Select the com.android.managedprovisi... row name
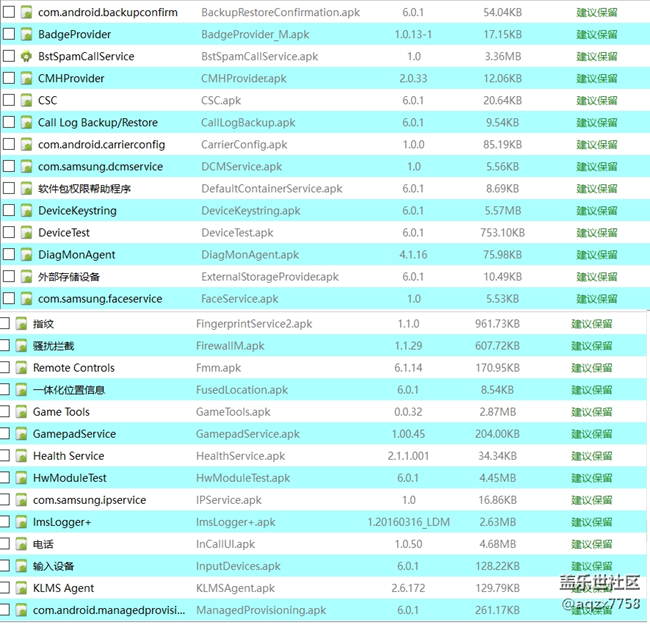 (x=109, y=610)
